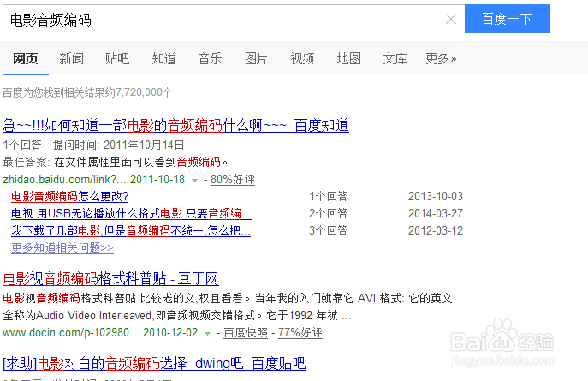Open result 如何知道一部电影的音频编码什么啊 百度知道
This screenshot has width=588, height=381.
[x=175, y=125]
